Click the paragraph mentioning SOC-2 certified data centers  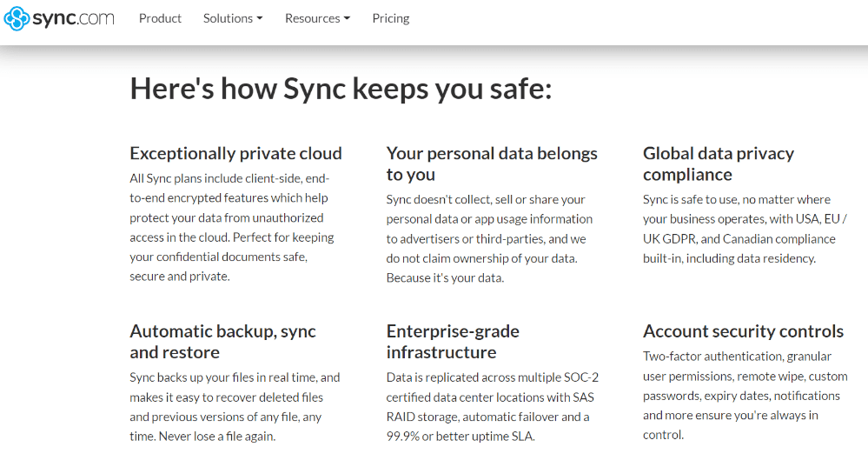point(493,407)
